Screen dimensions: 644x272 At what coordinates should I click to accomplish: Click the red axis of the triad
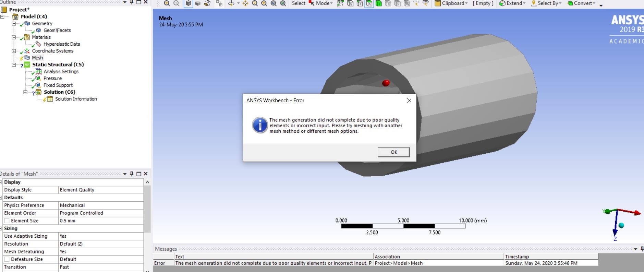click(x=629, y=212)
